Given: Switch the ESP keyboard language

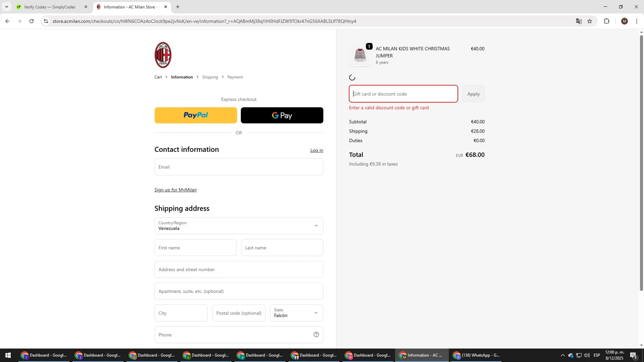Looking at the screenshot, I should pyautogui.click(x=597, y=355).
